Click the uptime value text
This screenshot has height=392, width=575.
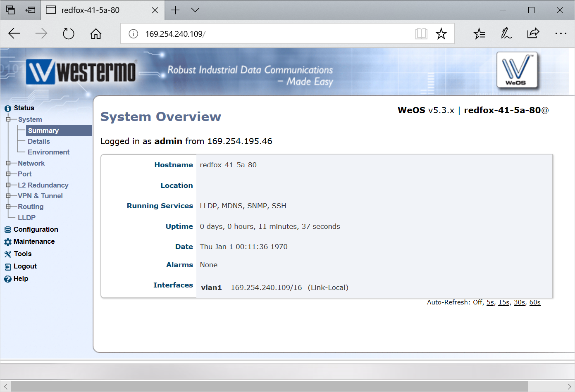[x=270, y=226]
